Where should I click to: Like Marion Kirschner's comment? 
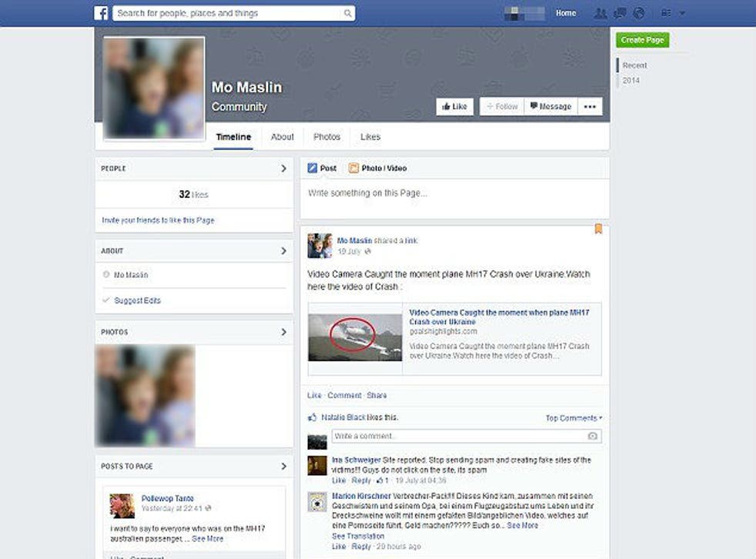tap(339, 547)
